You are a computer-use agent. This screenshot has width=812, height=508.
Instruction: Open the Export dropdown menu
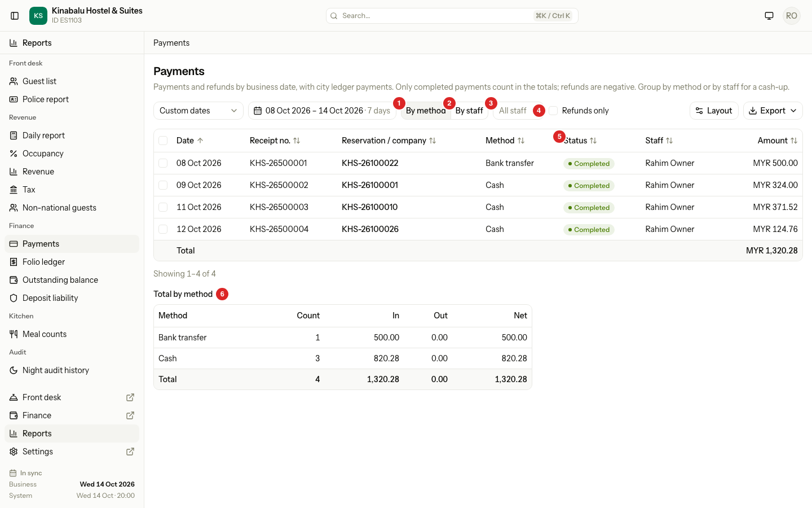coord(773,111)
